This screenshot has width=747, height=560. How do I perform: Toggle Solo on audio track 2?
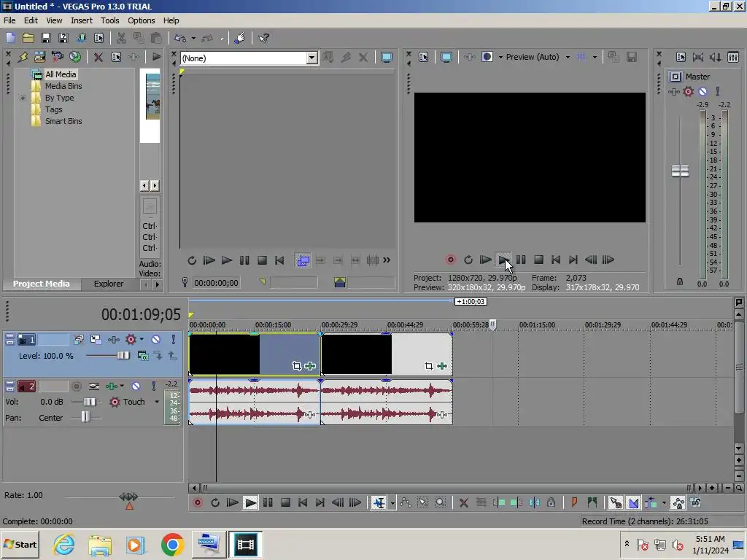click(x=153, y=386)
